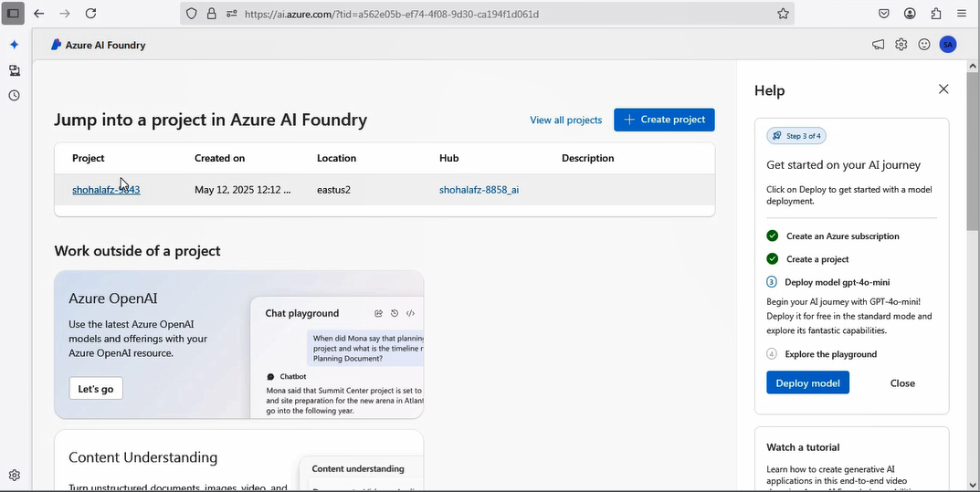
Task: Sort by the Project column header
Action: [88, 158]
